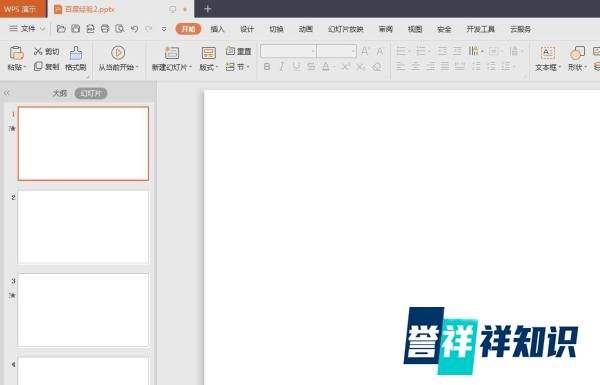Viewport: 600px width, 385px height.
Task: Switch to the 大纲 Outline view tab
Action: pyautogui.click(x=59, y=93)
